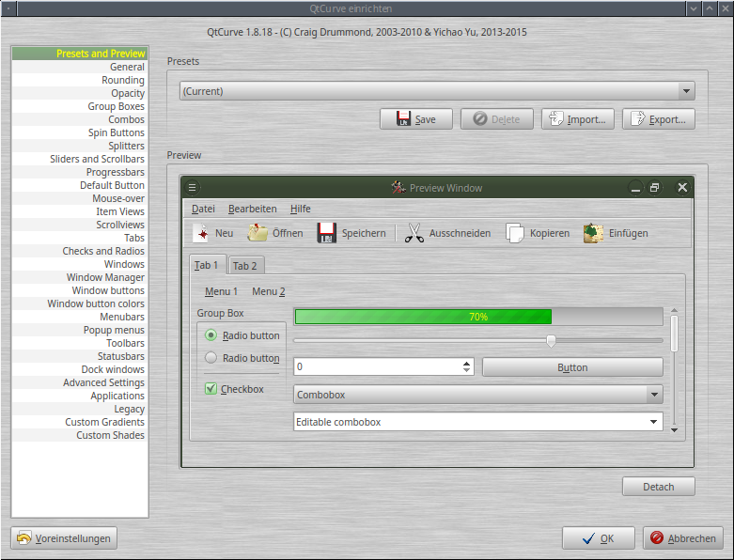Expand the (Current) presets dropdown
This screenshot has width=734, height=560.
pyautogui.click(x=686, y=91)
